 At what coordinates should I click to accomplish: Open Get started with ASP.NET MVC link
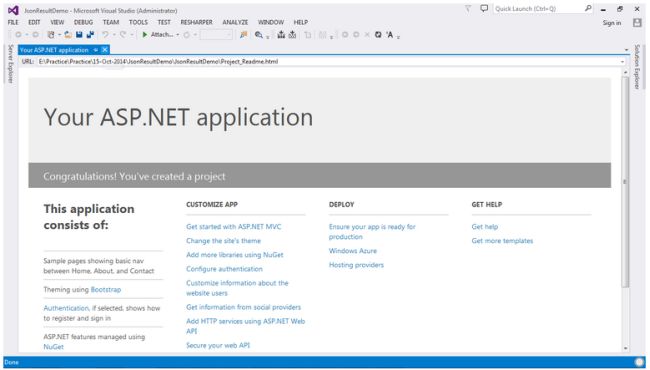pyautogui.click(x=233, y=227)
